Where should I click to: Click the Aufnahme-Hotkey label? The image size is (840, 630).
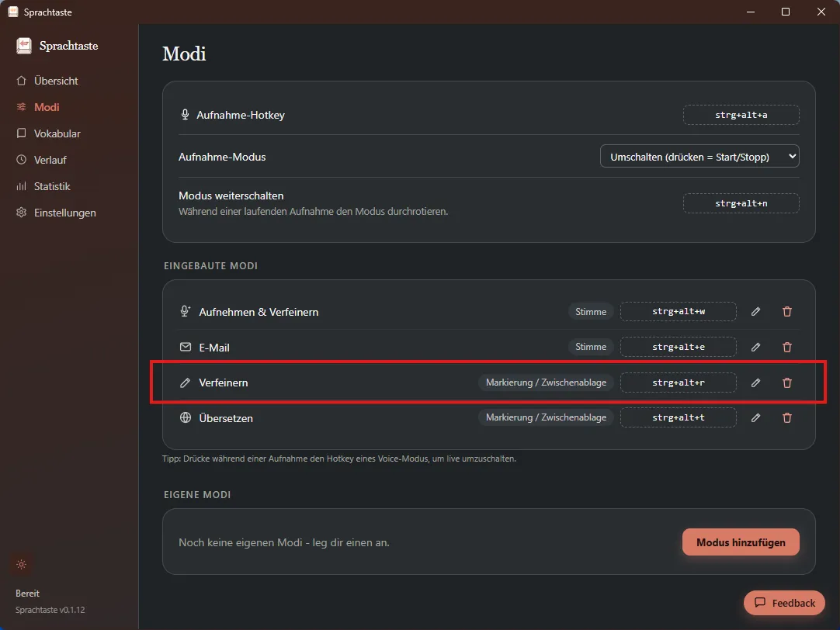point(241,115)
